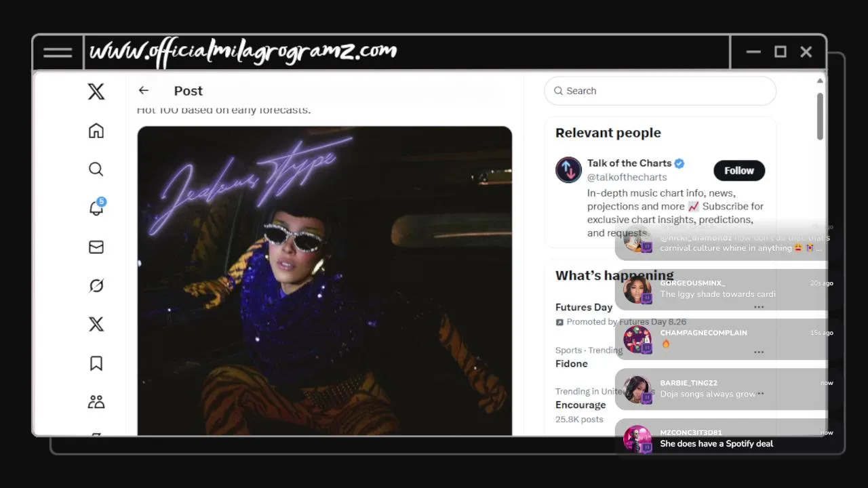Click GORGEOUSMINX_ chat avatar
This screenshot has height=488, width=868.
[637, 290]
